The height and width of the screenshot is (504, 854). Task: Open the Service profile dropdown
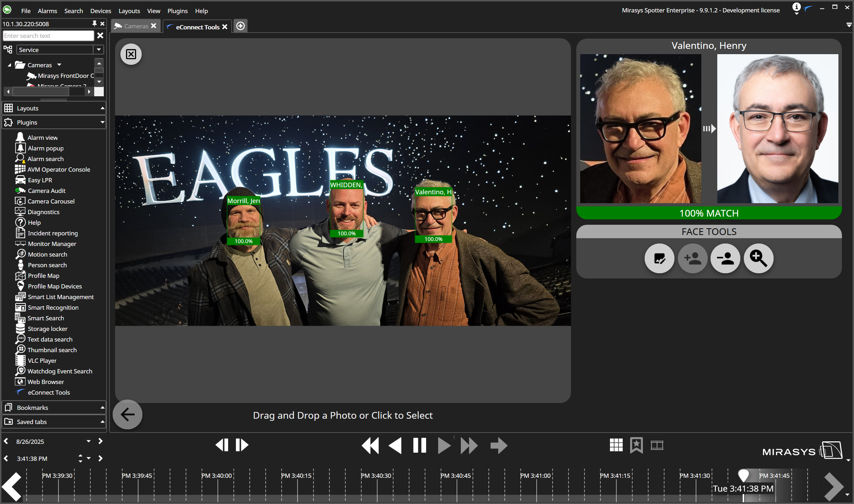pos(99,50)
